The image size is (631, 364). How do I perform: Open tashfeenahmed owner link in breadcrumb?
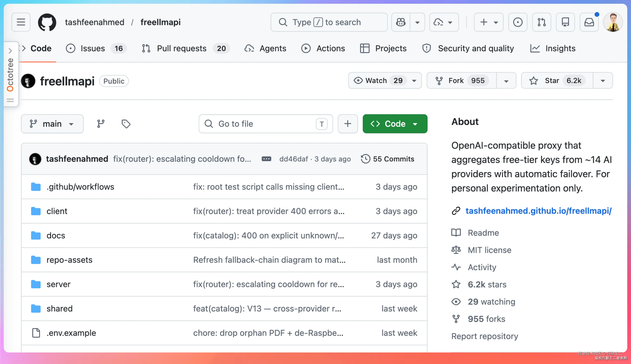pyautogui.click(x=94, y=22)
